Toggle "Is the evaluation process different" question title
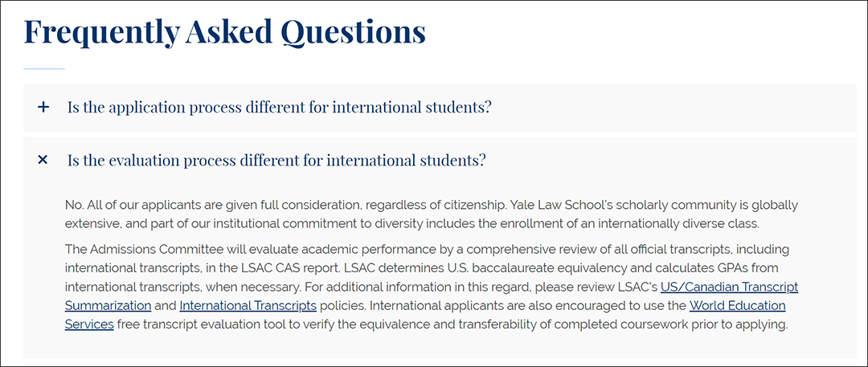This screenshot has width=868, height=367. [x=276, y=161]
